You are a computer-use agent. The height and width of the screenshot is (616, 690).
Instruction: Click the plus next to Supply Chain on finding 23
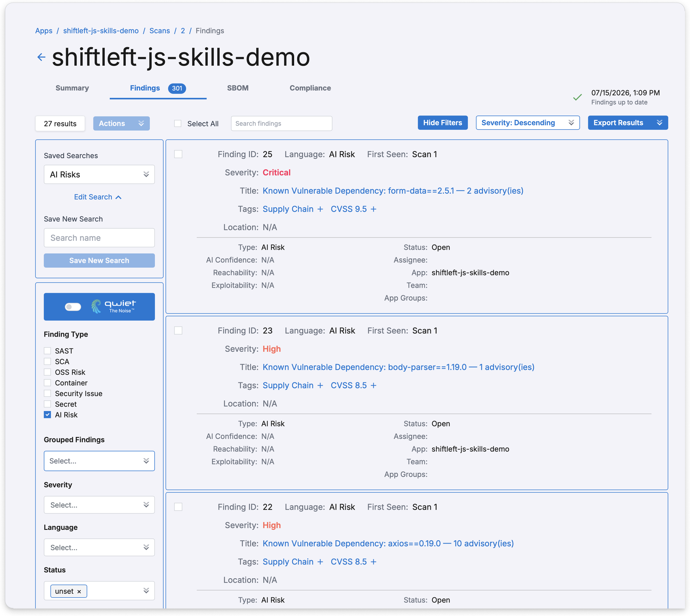320,385
